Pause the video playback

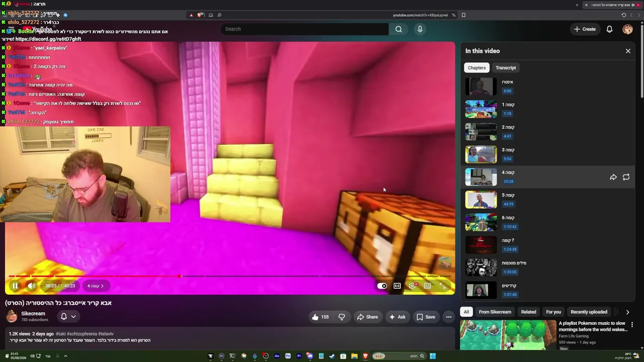tap(15, 286)
